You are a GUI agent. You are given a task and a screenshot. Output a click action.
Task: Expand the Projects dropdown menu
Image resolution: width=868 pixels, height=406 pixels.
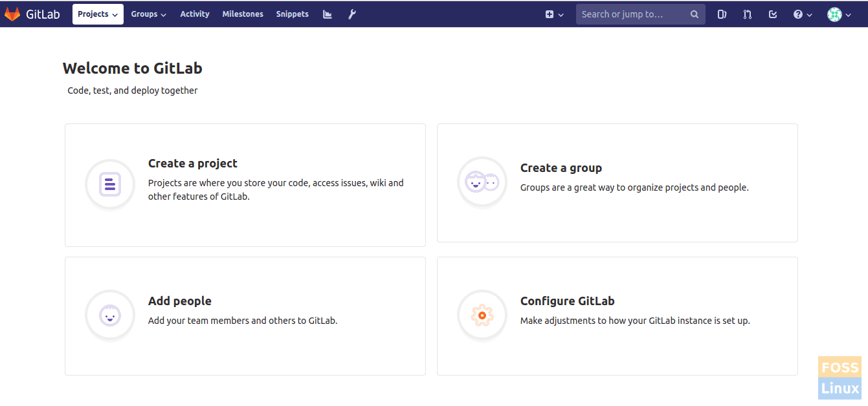(x=98, y=14)
